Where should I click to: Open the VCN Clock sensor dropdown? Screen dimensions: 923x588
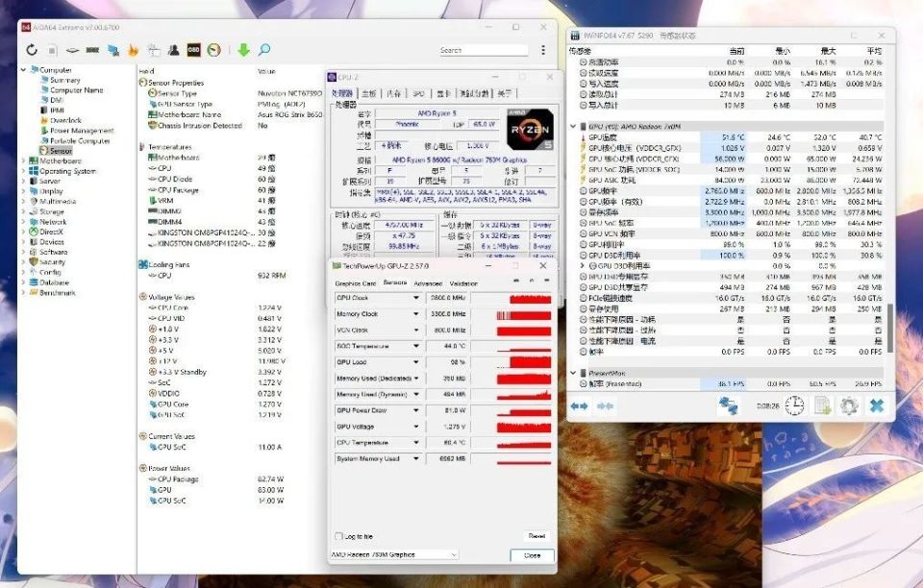pyautogui.click(x=416, y=331)
